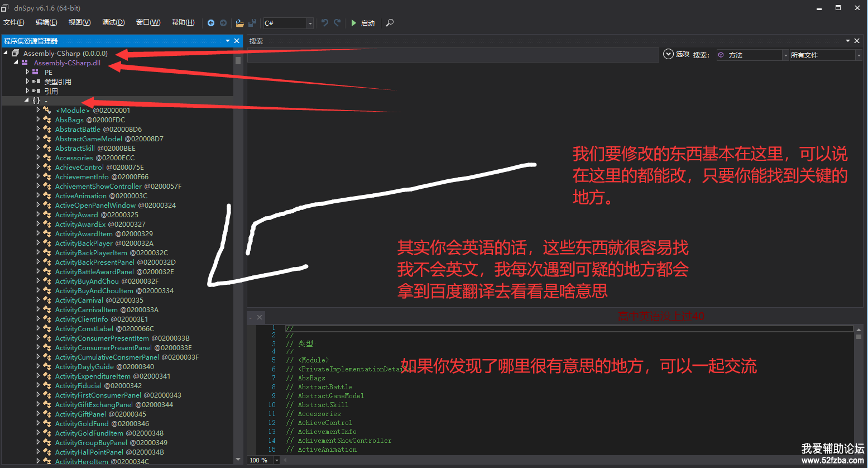868x468 pixels.
Task: Open the 文件(F) menu
Action: (14, 22)
